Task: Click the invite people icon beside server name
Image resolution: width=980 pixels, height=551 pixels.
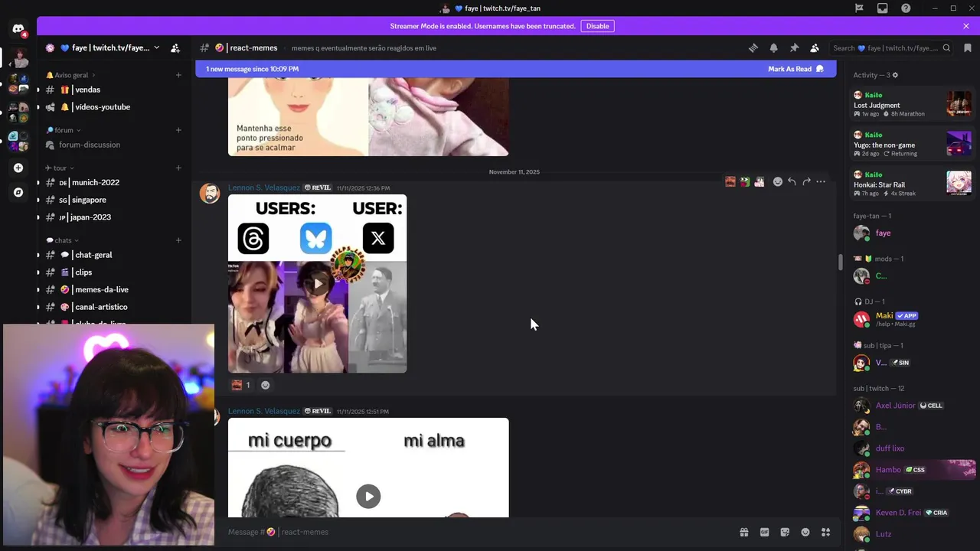Action: pos(175,47)
